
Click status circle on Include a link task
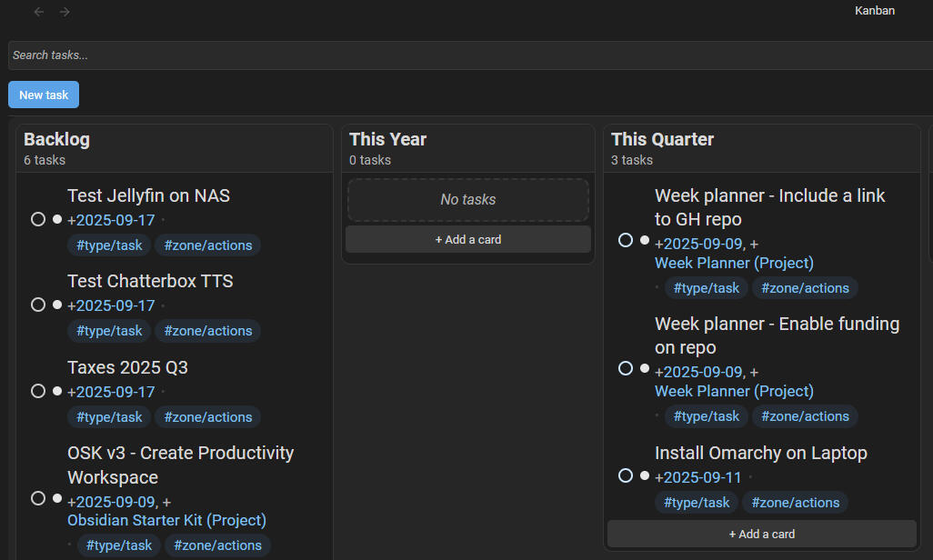pyautogui.click(x=626, y=240)
